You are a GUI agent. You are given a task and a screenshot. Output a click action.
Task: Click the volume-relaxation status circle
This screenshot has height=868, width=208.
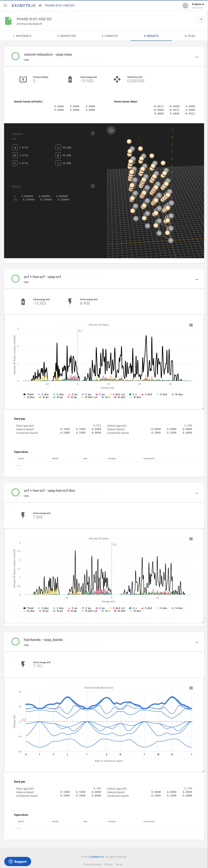pyautogui.click(x=16, y=56)
